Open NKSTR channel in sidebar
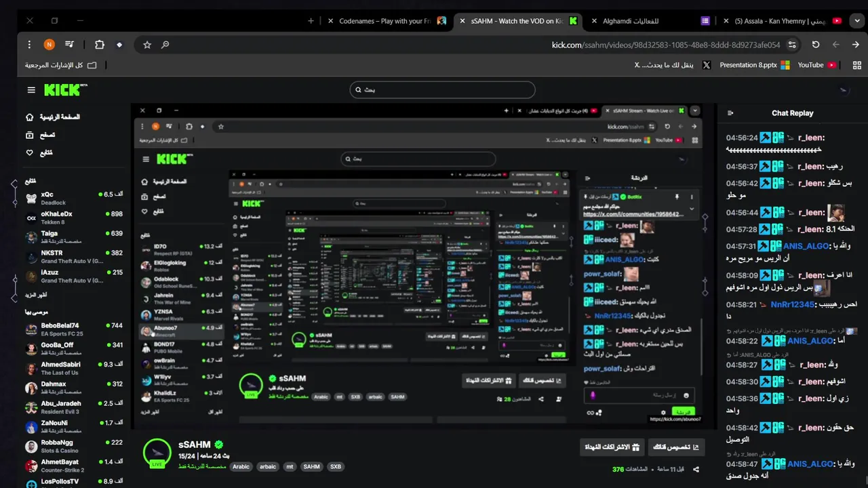The image size is (868, 488). point(75,257)
